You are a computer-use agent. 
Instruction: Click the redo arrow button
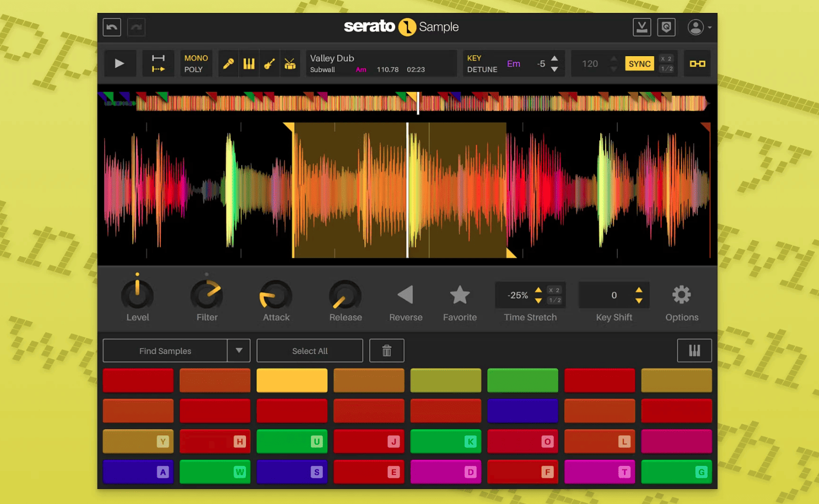(x=136, y=27)
